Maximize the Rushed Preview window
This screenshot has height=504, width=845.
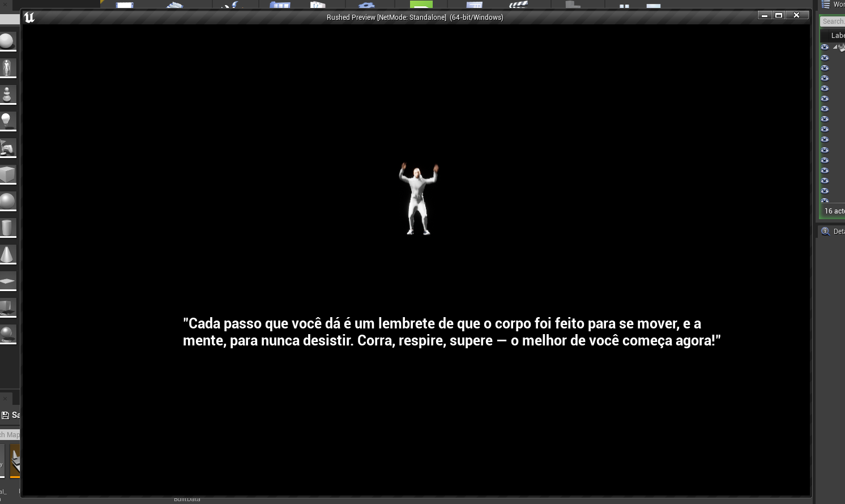[x=779, y=15]
